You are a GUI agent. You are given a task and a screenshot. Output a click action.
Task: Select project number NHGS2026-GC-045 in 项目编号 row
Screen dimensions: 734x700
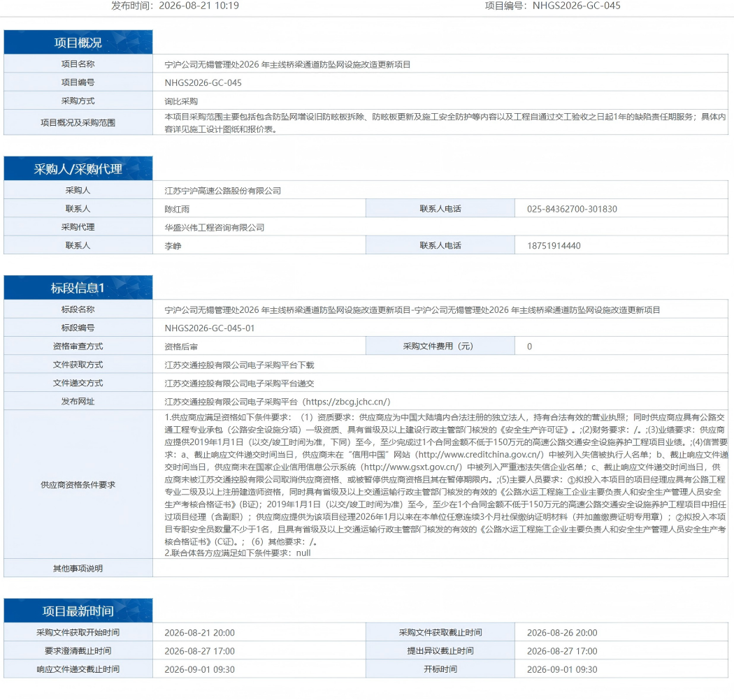(x=203, y=83)
